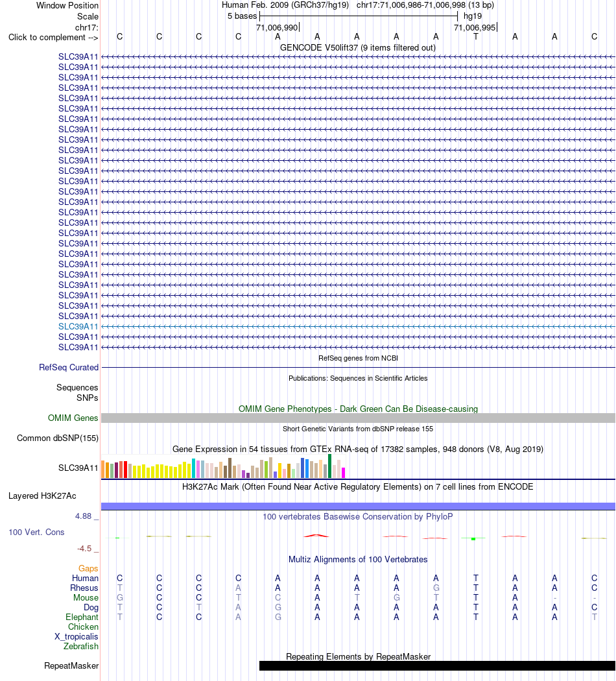Click the X_tropicalis species label
This screenshot has height=681, width=616.
pyautogui.click(x=77, y=637)
